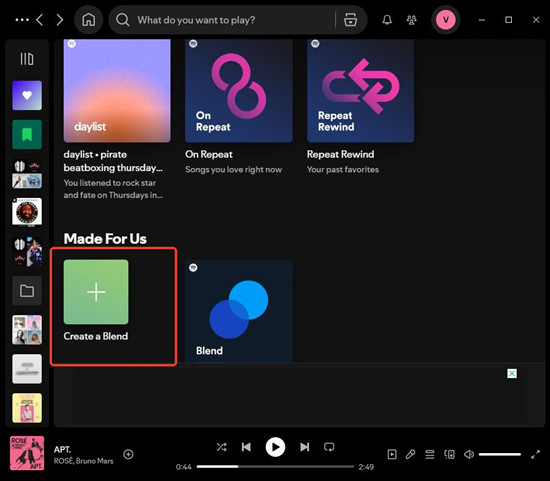Enter full screen mode

pyautogui.click(x=535, y=455)
